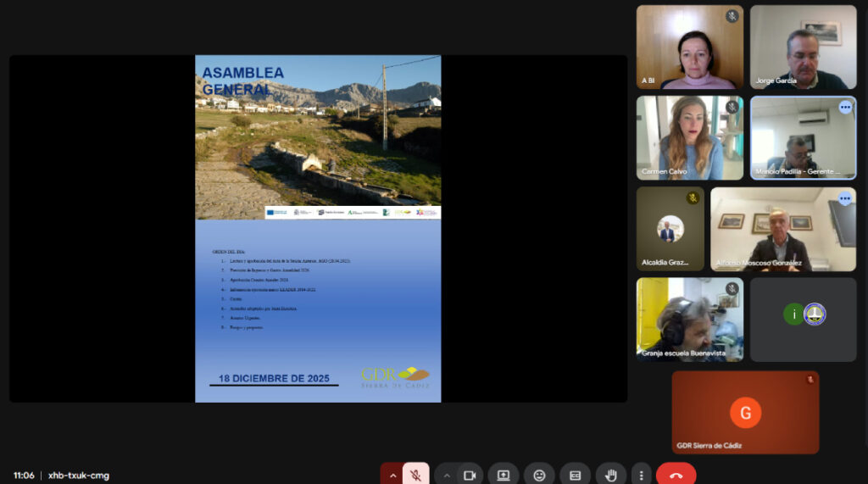
Task: Click the meeting code xhb-txuk-cmg
Action: [78, 476]
